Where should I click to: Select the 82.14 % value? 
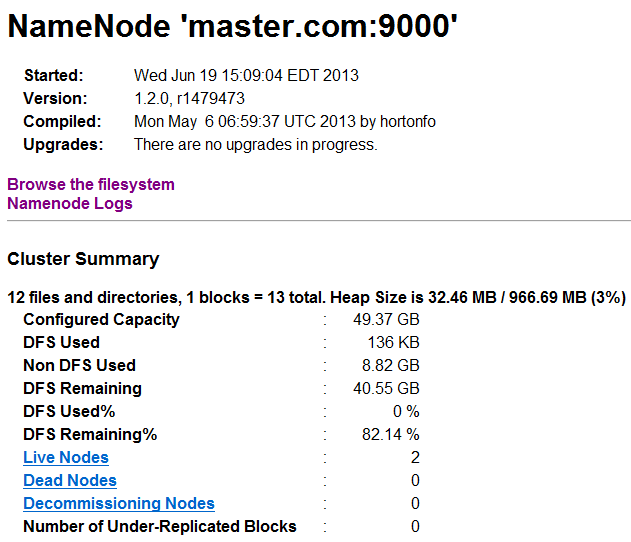click(391, 434)
